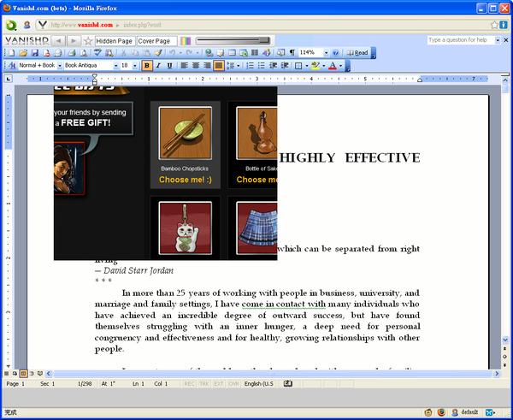The height and width of the screenshot is (420, 513).
Task: Select the Format Painter brush
Action: 158,53
